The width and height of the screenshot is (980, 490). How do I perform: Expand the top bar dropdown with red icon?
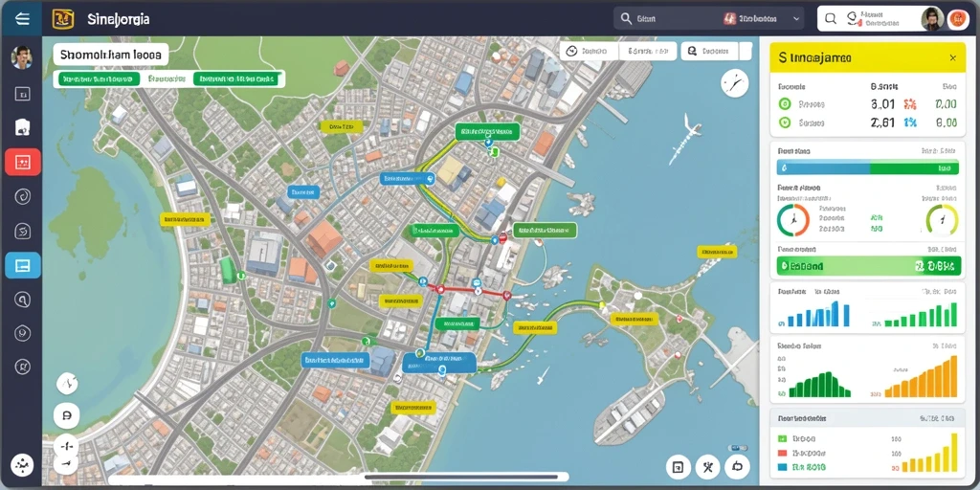point(763,19)
